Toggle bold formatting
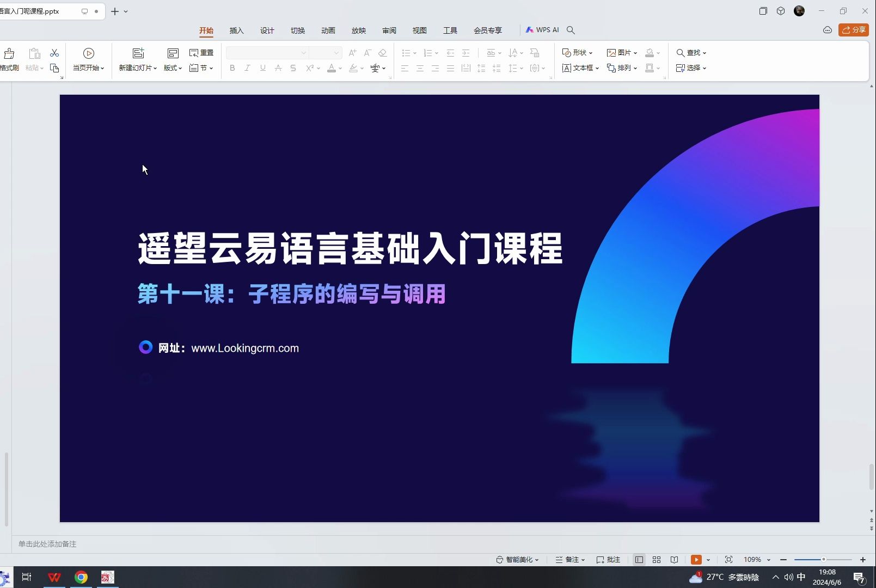Viewport: 876px width, 588px height. click(232, 68)
